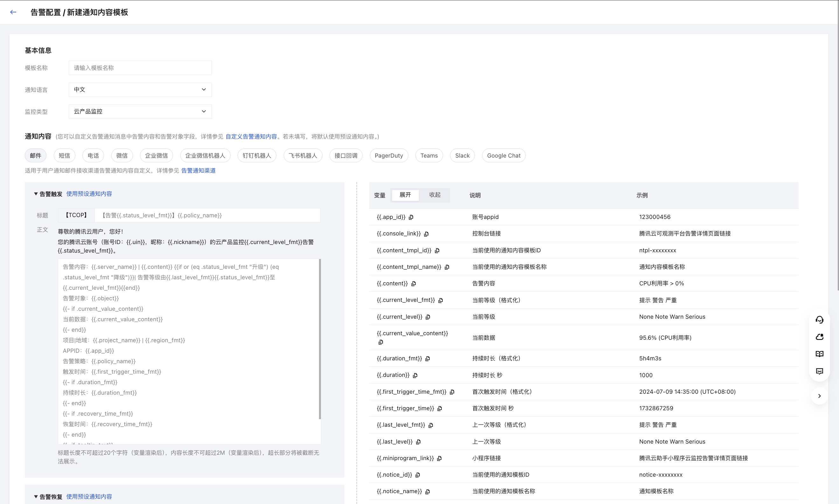Click the 控制台链接 description cell
This screenshot has width=839, height=504.
pos(487,234)
